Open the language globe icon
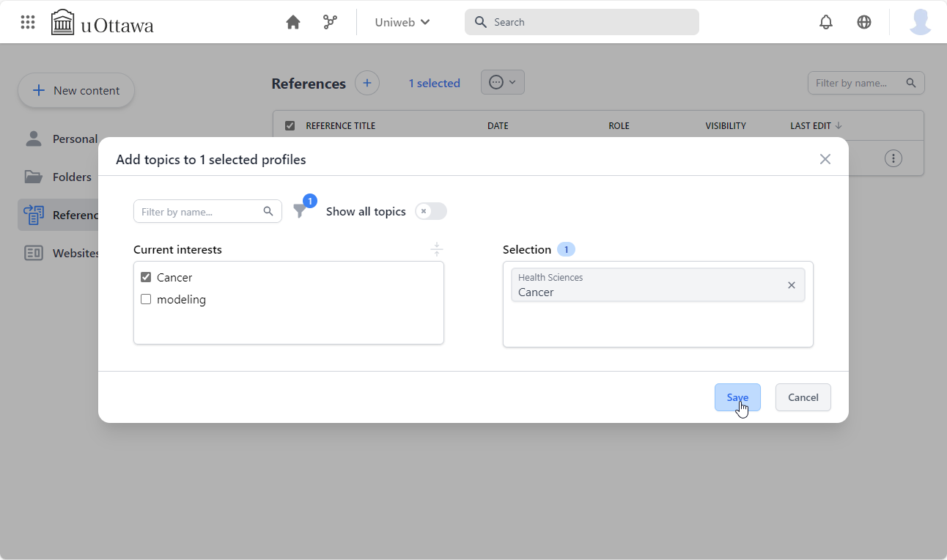This screenshot has height=560, width=947. coord(864,22)
